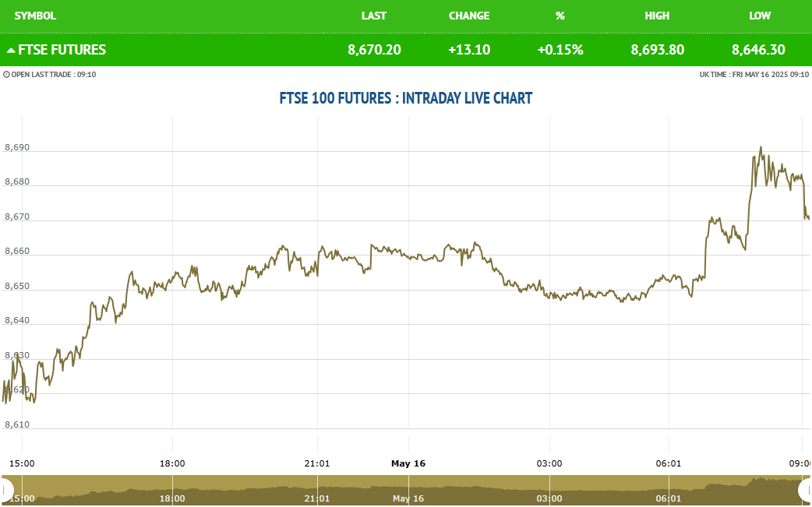812x507 pixels.
Task: Click the 18:00 x-axis label on the chart
Action: [x=172, y=463]
